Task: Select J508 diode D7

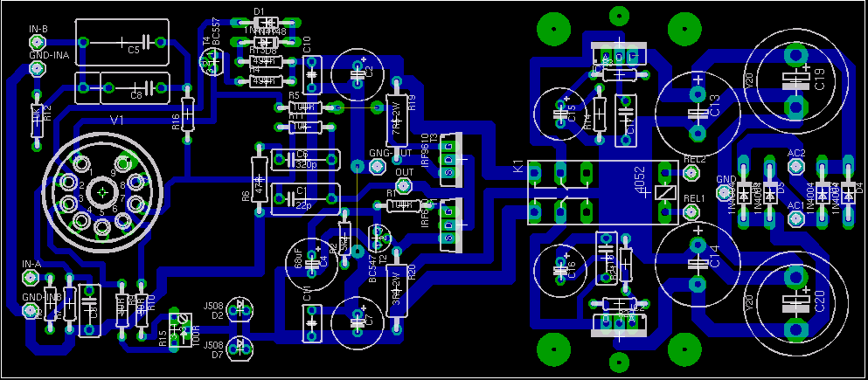Action: [241, 349]
